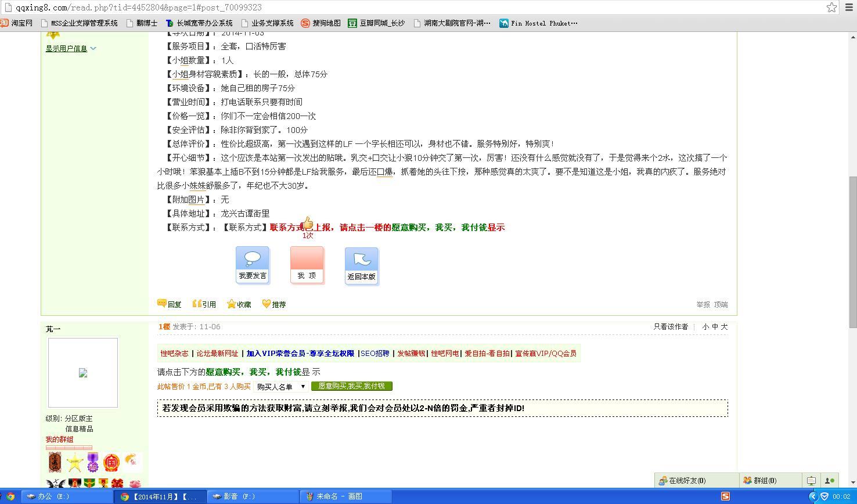Open the Fin Hostel Phuket bookmark
The height and width of the screenshot is (504, 857).
click(539, 23)
